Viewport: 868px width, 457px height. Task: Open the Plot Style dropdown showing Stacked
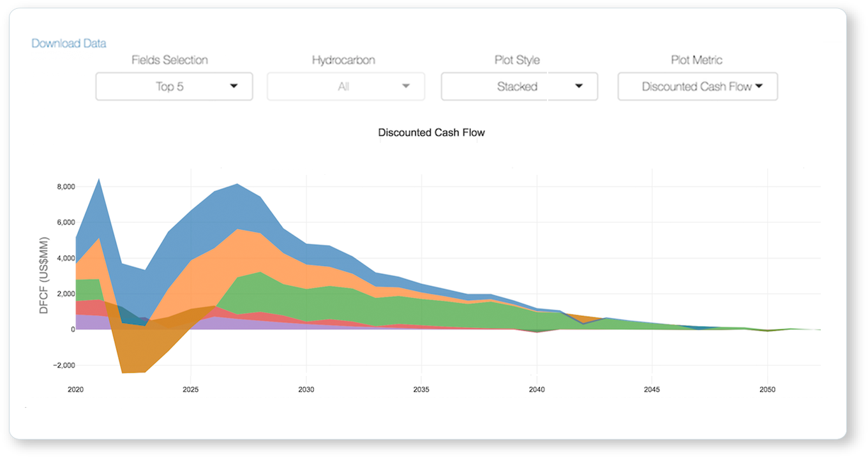519,86
